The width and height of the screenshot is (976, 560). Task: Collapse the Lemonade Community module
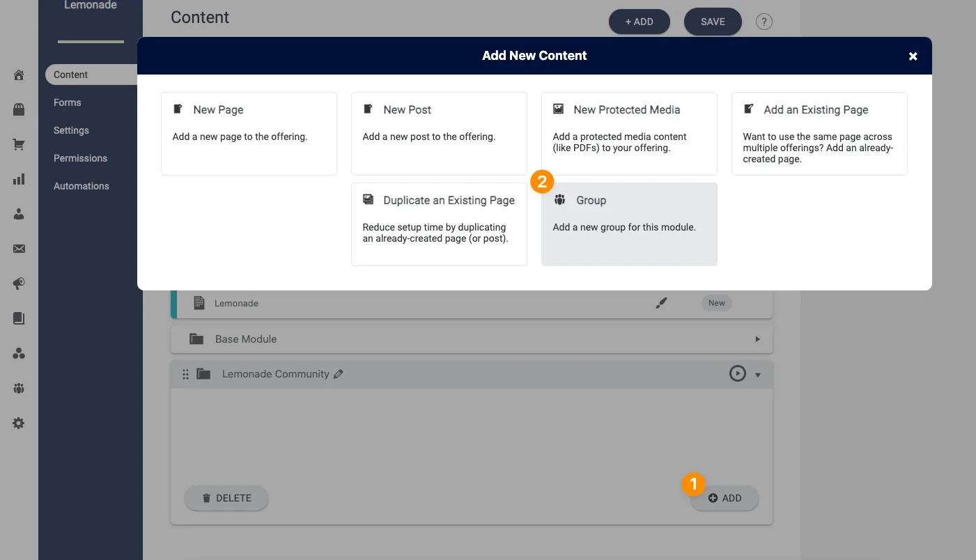758,375
